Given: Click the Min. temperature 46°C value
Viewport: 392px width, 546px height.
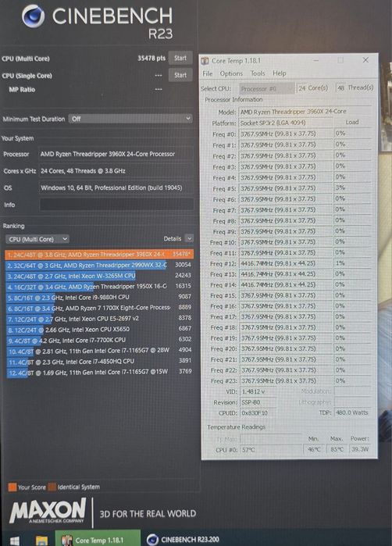Looking at the screenshot, I should point(313,450).
